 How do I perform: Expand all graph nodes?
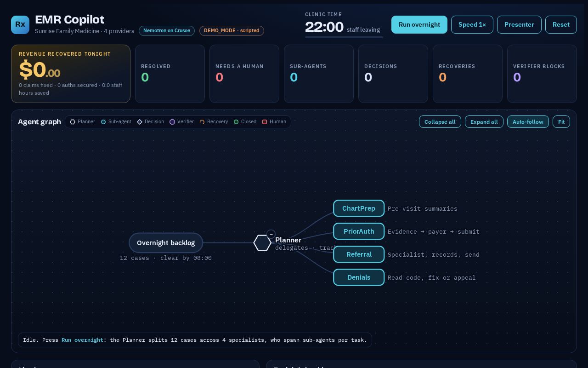coord(484,122)
